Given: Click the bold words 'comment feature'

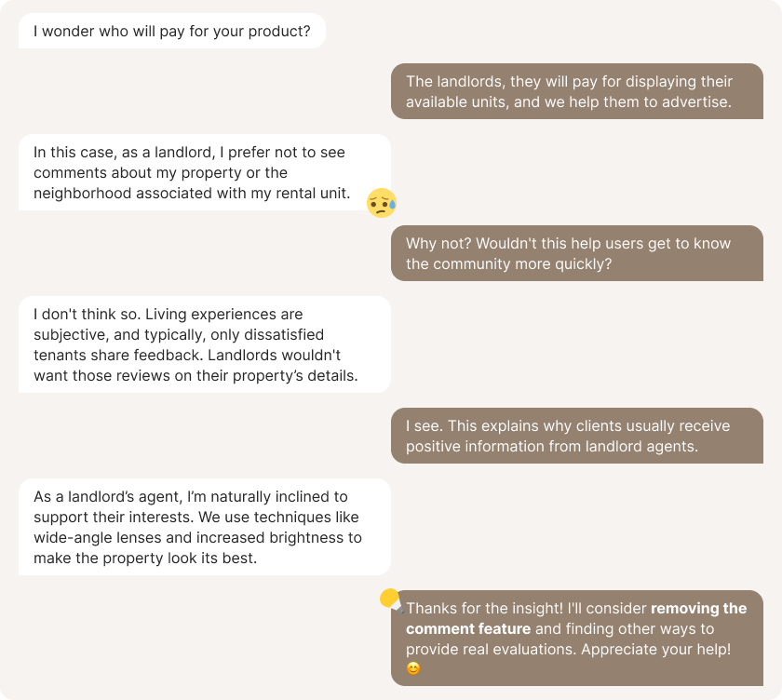Looking at the screenshot, I should (x=468, y=628).
